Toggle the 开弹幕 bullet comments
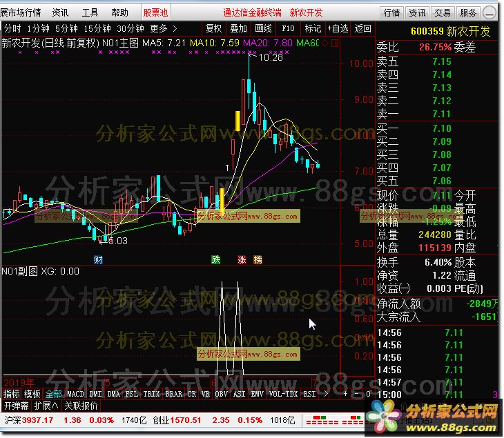Screen dimensions: 504x438 coord(16,406)
